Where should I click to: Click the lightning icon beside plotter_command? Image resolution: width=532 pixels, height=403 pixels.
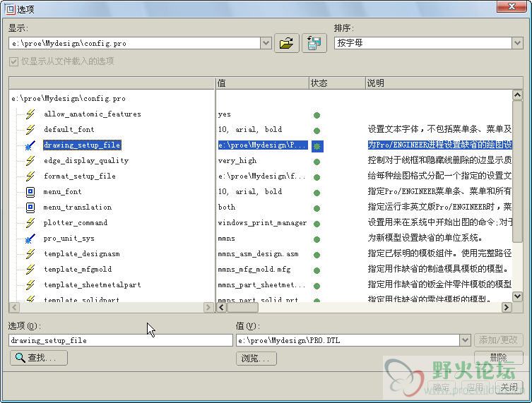click(30, 223)
